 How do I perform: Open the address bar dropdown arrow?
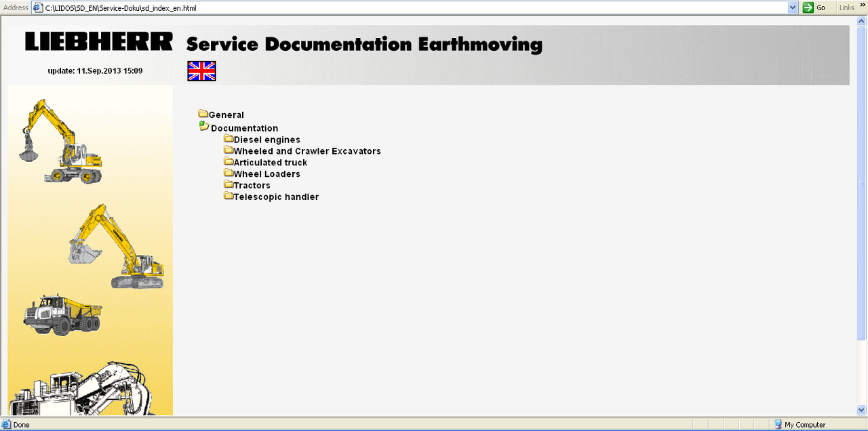[793, 7]
